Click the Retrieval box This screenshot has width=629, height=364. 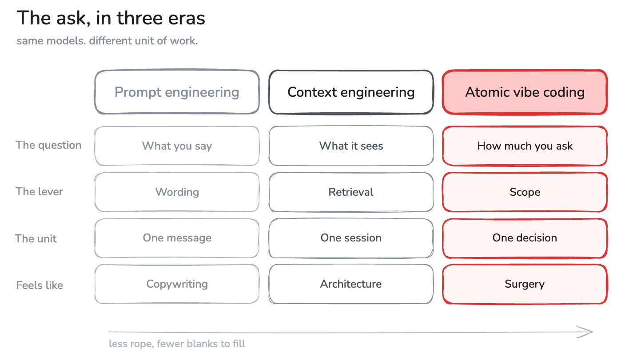(x=351, y=192)
